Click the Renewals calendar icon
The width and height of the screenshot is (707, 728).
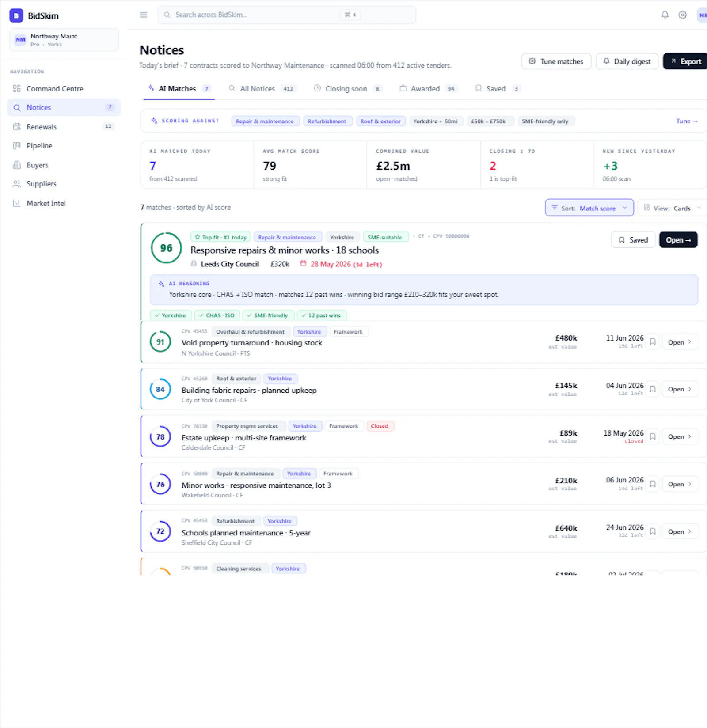[x=17, y=127]
